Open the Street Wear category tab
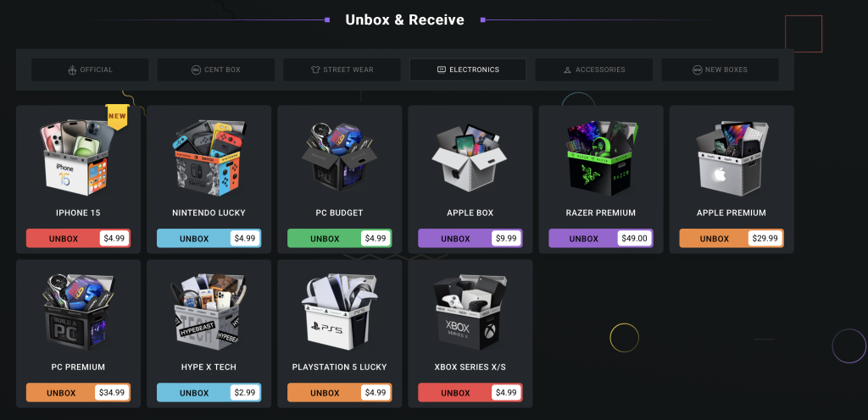Viewport: 868px width, 420px height. 342,69
